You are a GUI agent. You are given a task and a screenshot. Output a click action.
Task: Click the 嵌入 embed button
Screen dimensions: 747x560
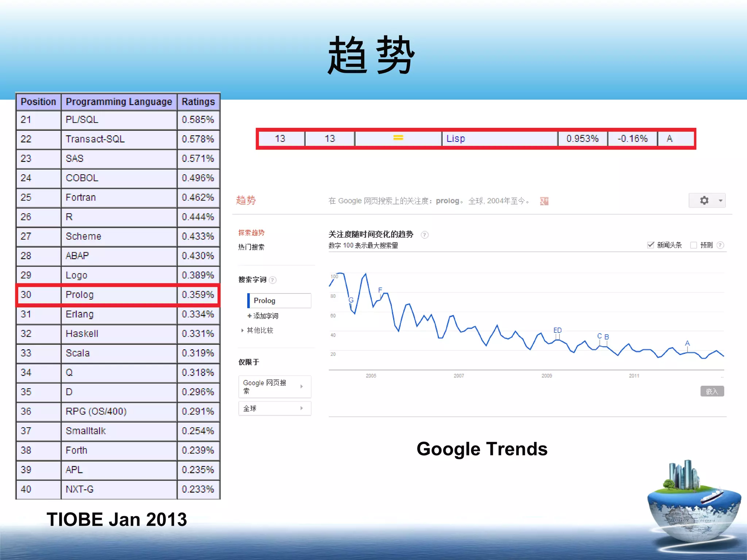pyautogui.click(x=712, y=391)
